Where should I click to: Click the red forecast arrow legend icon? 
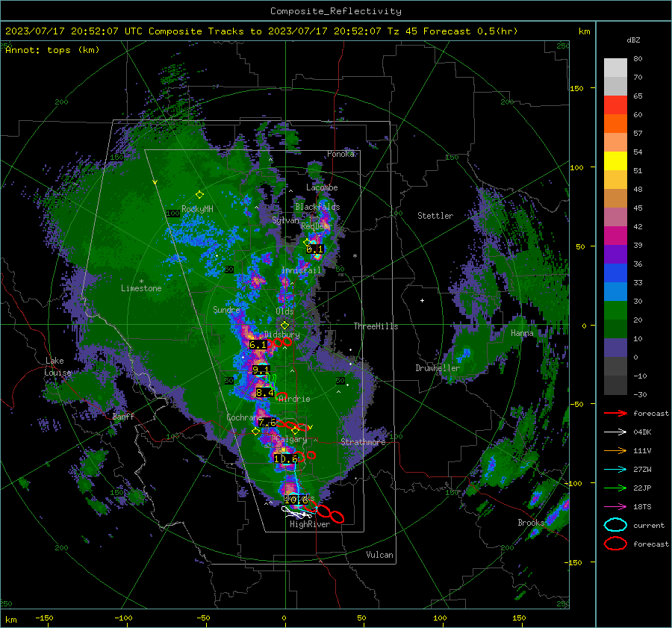615,413
